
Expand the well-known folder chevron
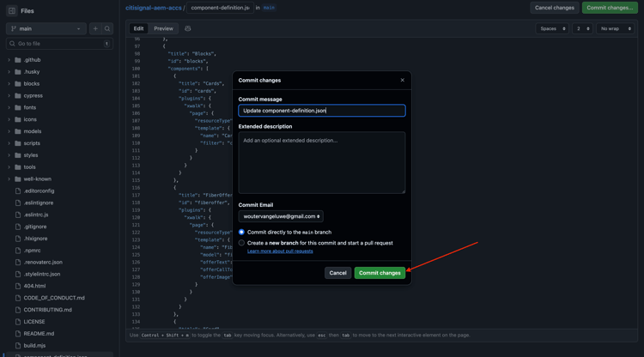[x=9, y=178]
